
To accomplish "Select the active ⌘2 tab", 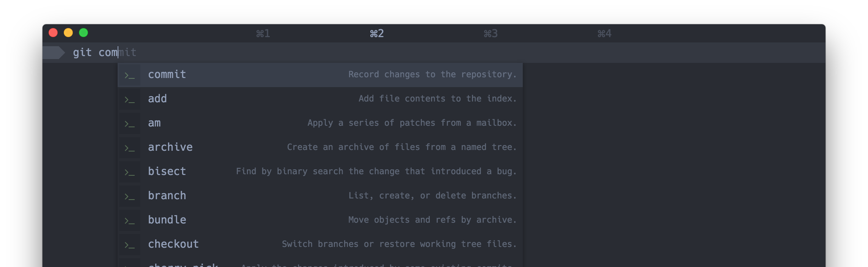I will [x=377, y=34].
